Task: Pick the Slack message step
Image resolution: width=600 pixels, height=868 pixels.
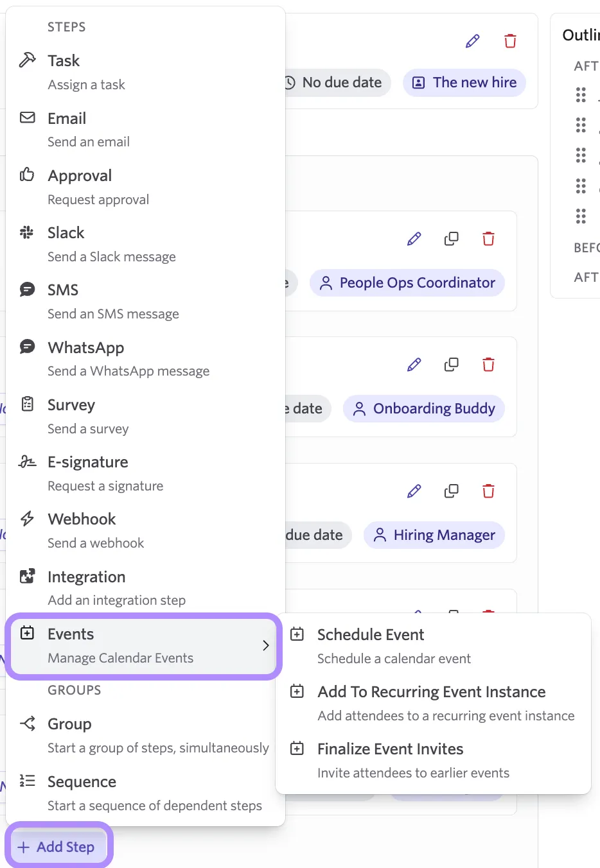Action: (145, 244)
